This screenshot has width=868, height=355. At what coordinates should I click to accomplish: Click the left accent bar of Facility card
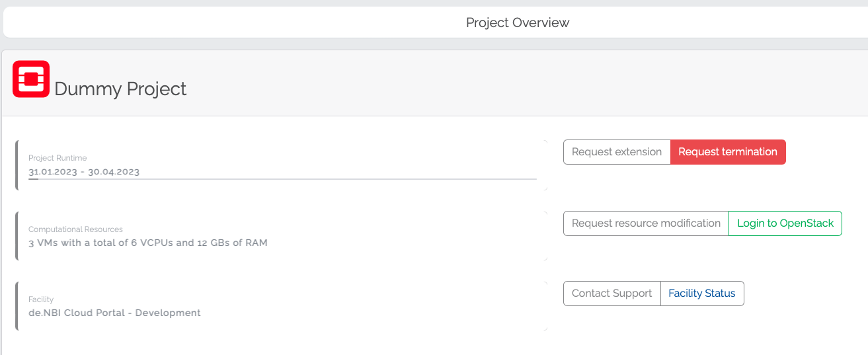pyautogui.click(x=17, y=306)
